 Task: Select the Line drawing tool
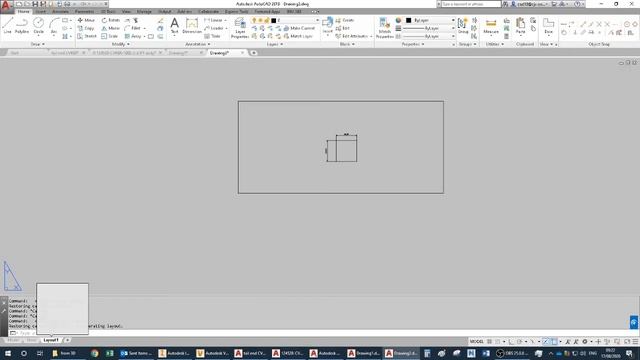[x=7, y=26]
